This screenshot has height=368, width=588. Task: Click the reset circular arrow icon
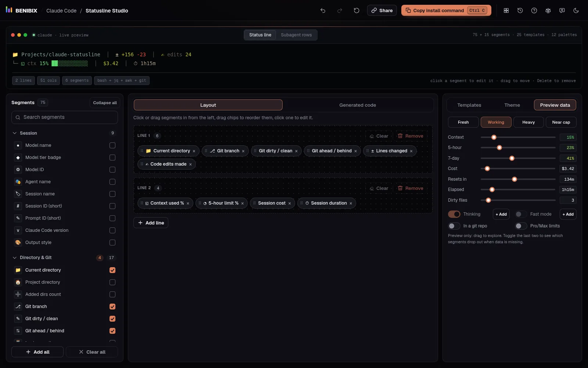point(356,11)
